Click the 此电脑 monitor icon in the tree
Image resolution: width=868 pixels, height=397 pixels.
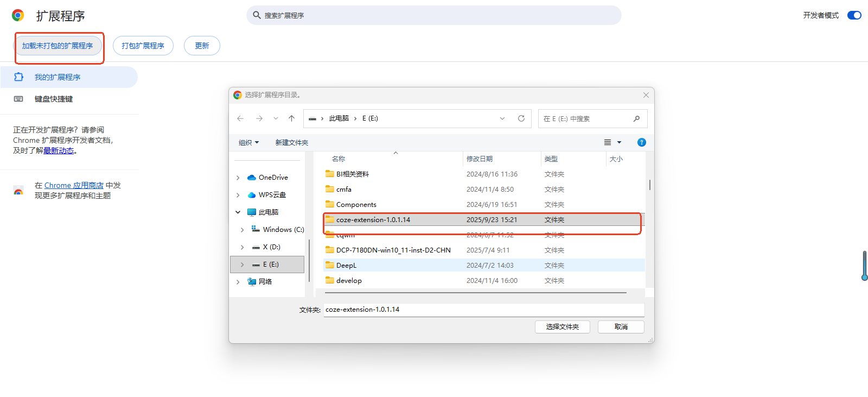pyautogui.click(x=252, y=212)
